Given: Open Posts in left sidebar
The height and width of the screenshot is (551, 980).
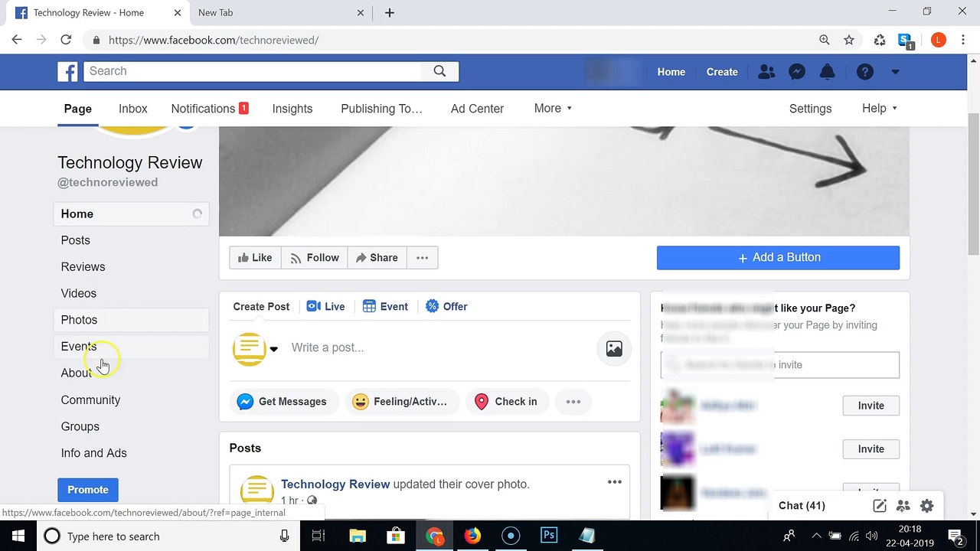Looking at the screenshot, I should pyautogui.click(x=131, y=240).
